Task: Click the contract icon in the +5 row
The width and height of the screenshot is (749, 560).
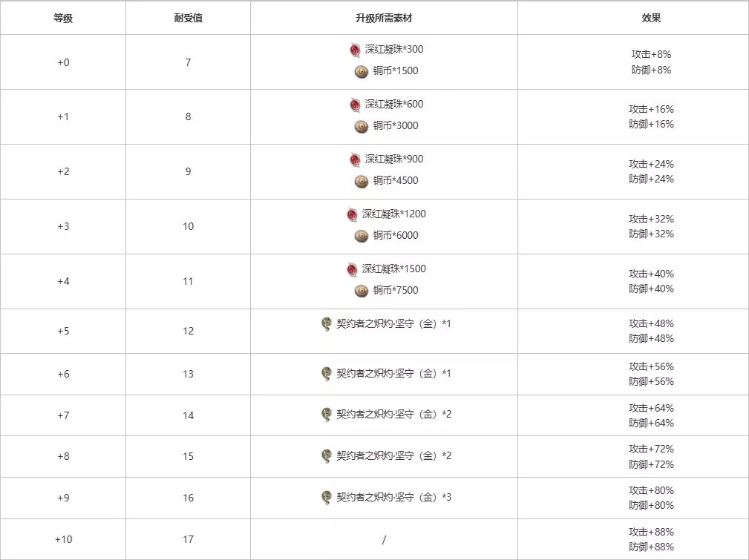Action: click(x=327, y=324)
